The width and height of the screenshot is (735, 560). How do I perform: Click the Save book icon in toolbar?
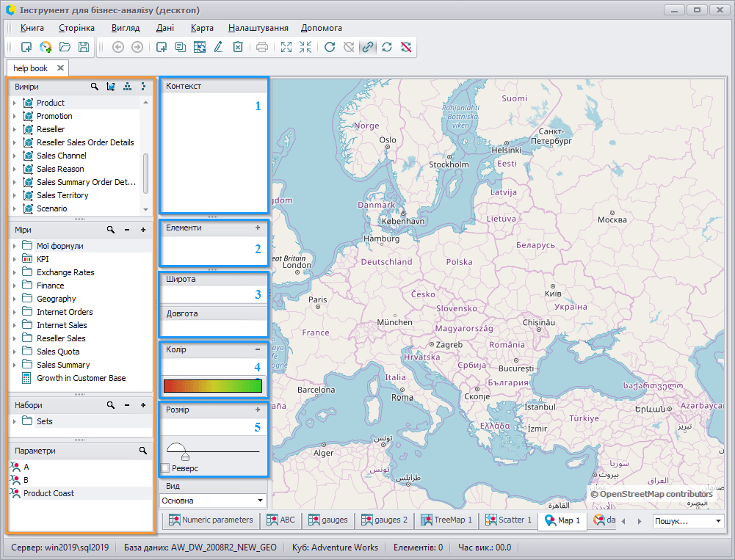pyautogui.click(x=84, y=47)
